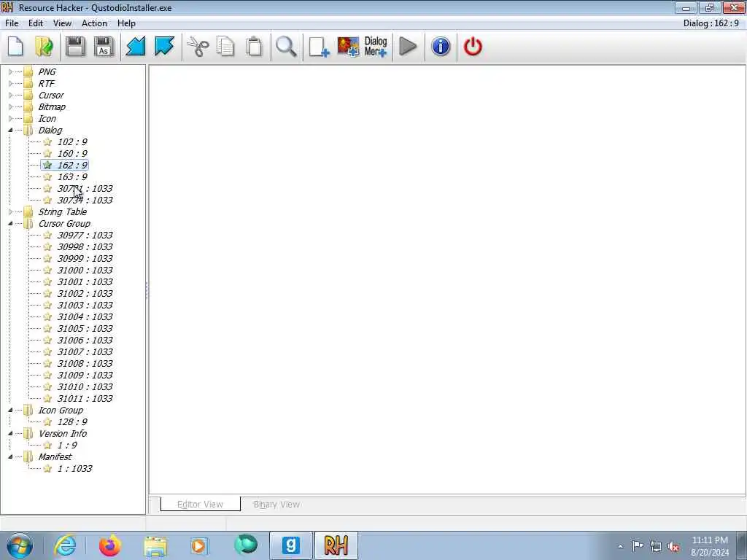Click the Add image resource icon

coord(348,47)
